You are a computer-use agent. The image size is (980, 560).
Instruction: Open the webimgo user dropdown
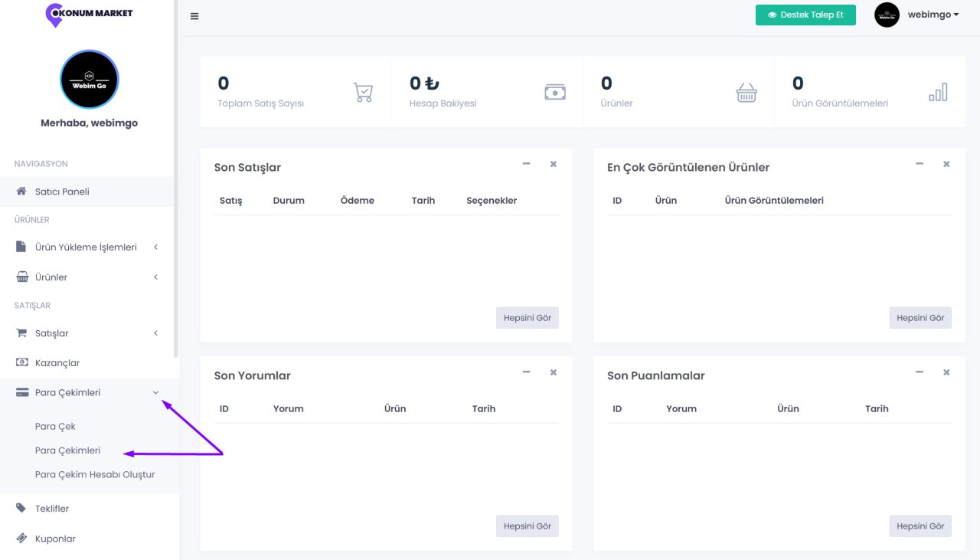click(933, 15)
